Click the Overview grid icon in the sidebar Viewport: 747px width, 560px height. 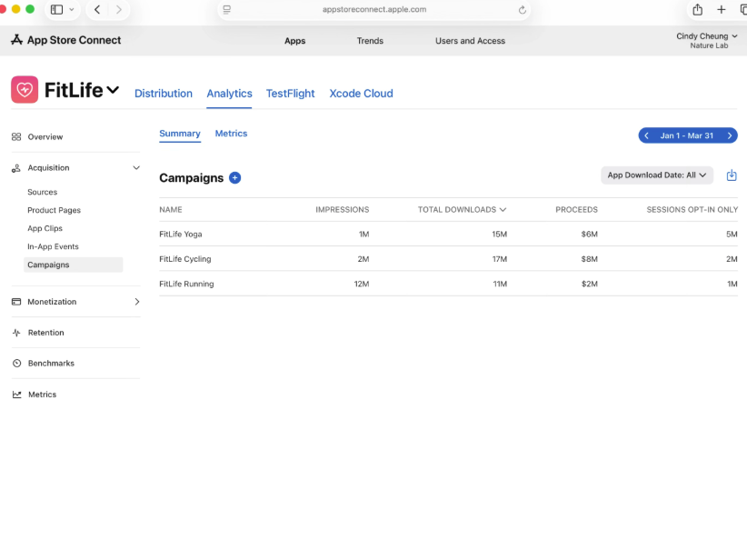pos(16,136)
